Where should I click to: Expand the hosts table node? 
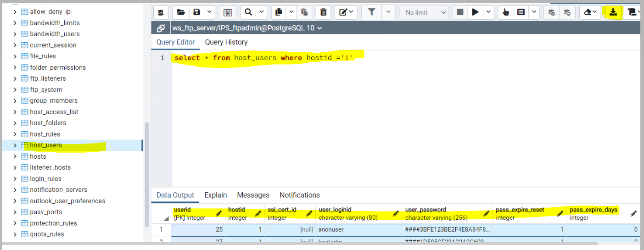tap(15, 156)
